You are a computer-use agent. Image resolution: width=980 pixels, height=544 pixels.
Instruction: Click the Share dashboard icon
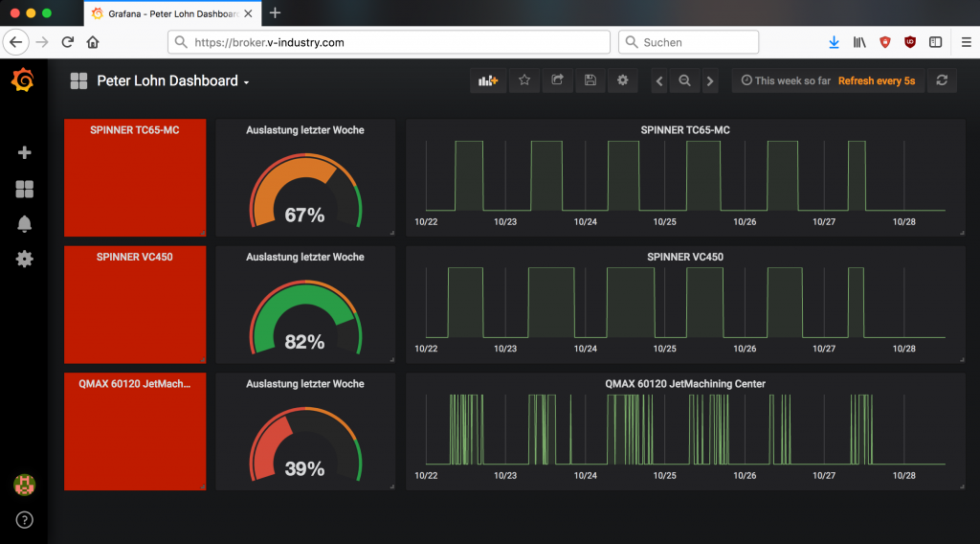click(x=558, y=80)
